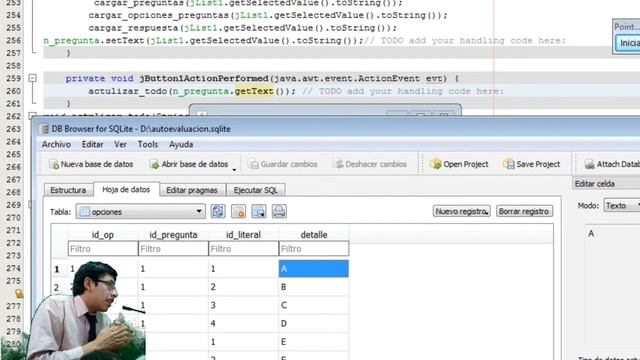Switch to the Ejecutar SQL tab

[256, 190]
